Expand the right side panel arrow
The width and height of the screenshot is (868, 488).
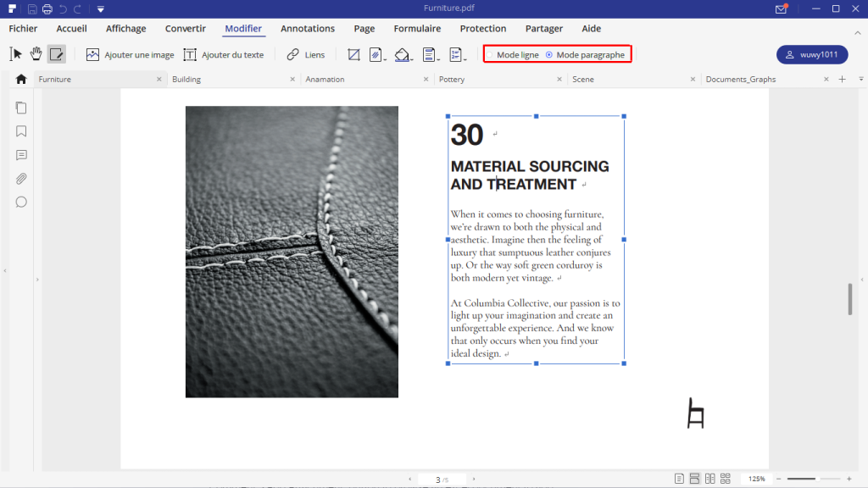tap(862, 280)
